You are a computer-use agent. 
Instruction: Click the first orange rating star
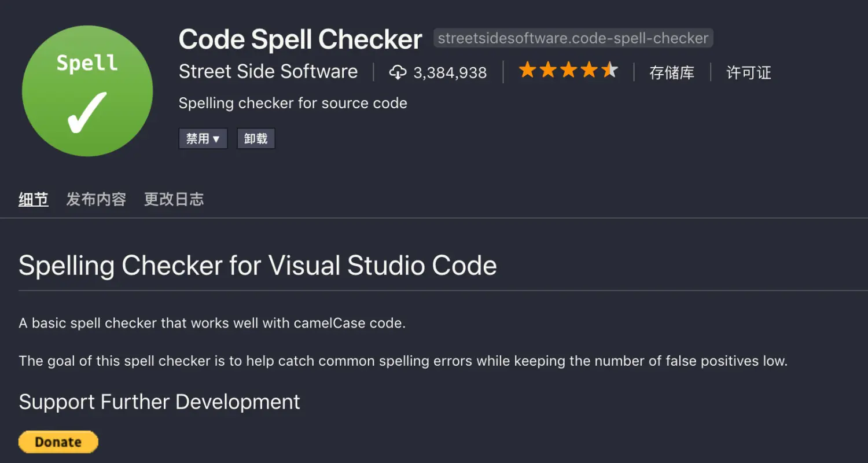point(527,69)
